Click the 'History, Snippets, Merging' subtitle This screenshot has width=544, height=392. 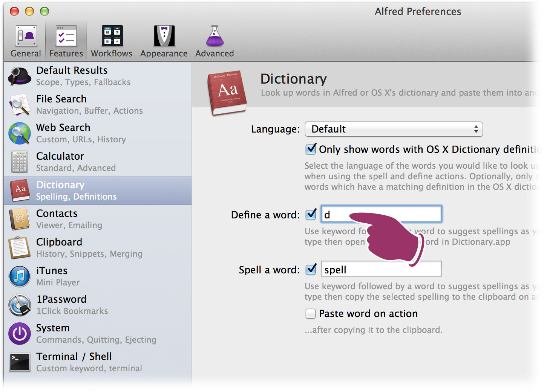(89, 254)
